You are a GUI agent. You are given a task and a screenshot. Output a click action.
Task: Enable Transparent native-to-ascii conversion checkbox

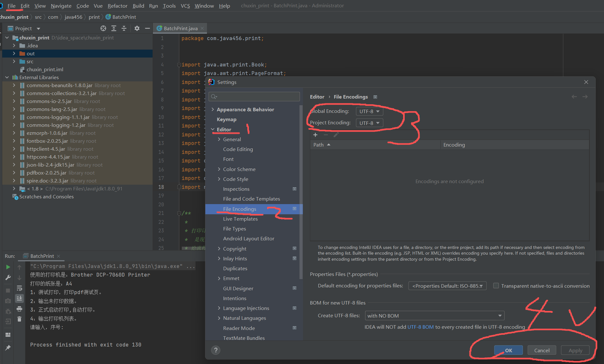coord(496,286)
